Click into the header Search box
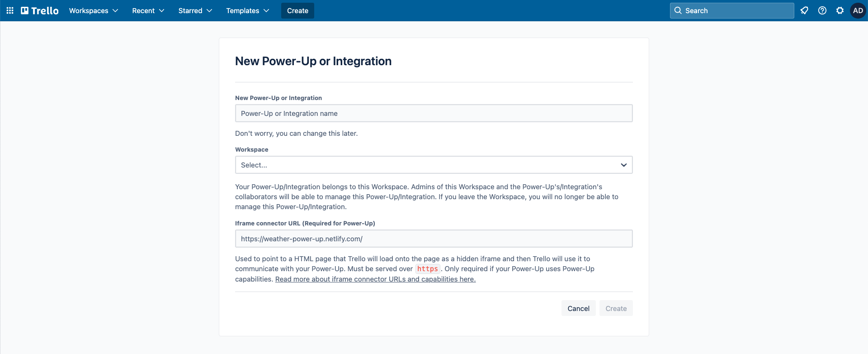 732,10
